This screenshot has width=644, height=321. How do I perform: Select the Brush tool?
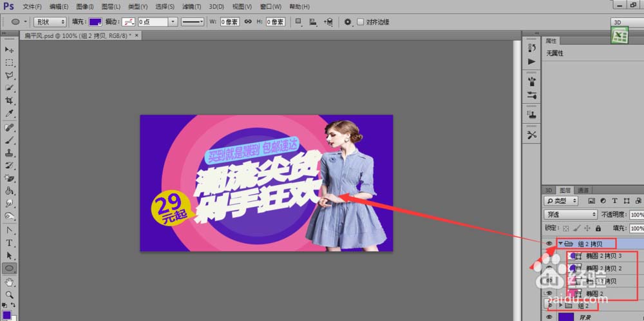9,141
